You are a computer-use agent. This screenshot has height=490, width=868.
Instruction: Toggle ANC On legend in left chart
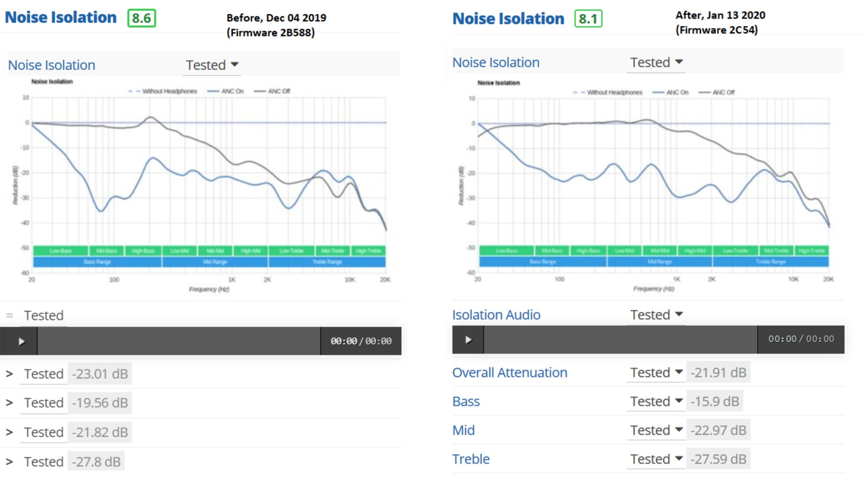[232, 91]
